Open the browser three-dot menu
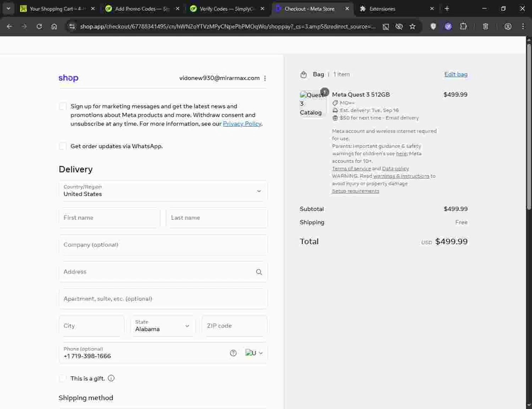This screenshot has width=532, height=409. click(523, 26)
